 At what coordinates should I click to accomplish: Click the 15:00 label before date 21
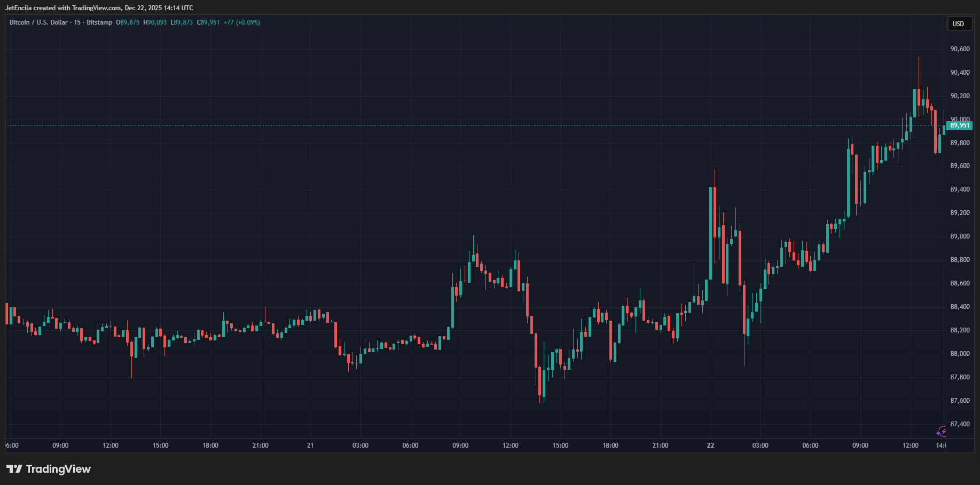coord(160,446)
